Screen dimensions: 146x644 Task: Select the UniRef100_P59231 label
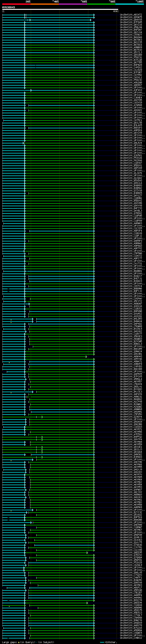click(x=131, y=58)
